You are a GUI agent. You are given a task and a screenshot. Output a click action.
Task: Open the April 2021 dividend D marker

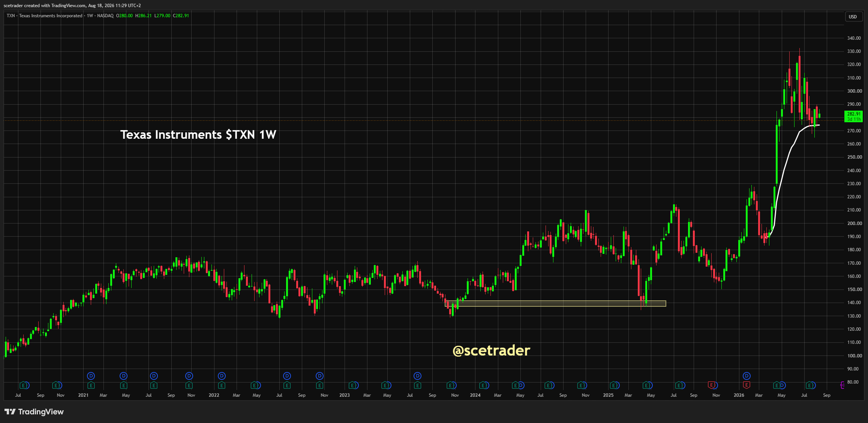coord(123,376)
